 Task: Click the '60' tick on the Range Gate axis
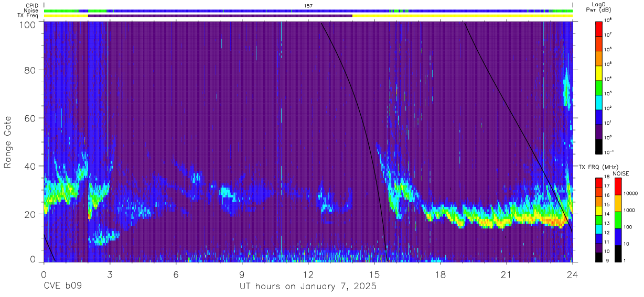(30, 118)
